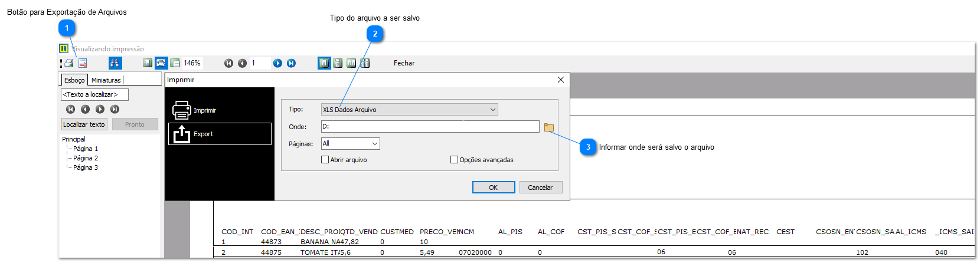
Task: Click the CUSTMED column header
Action: click(397, 232)
